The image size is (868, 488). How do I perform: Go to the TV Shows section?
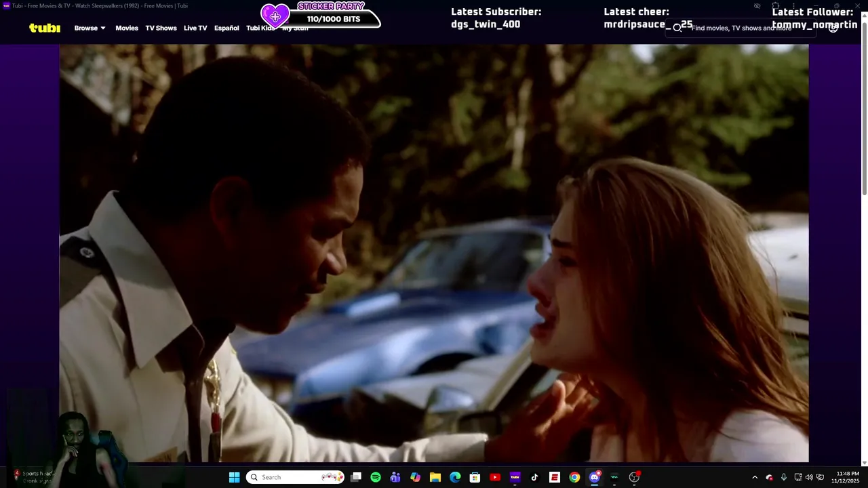point(161,28)
